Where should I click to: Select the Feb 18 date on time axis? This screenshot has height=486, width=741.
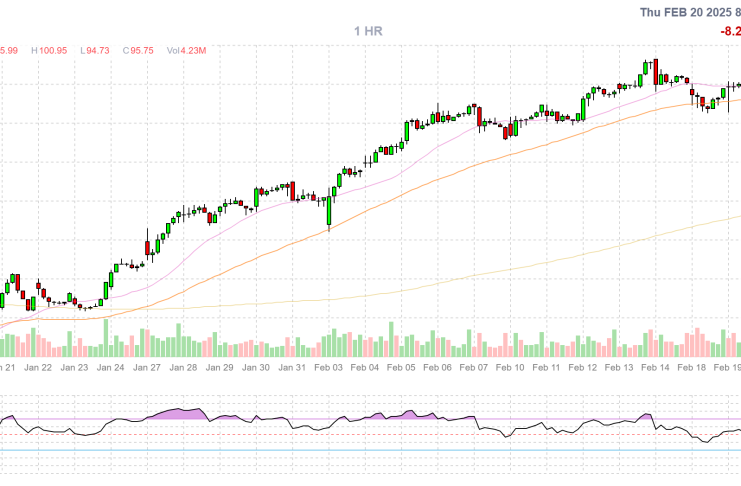692,368
